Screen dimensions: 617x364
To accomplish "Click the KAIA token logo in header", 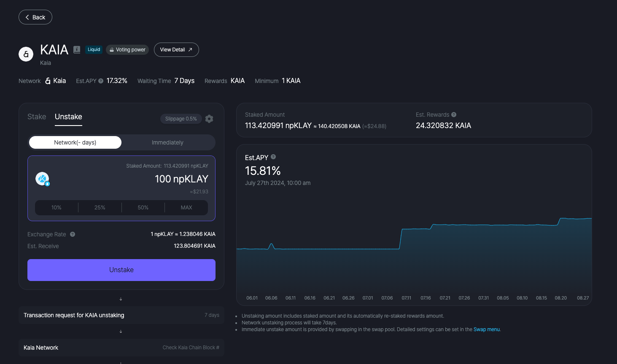I will pos(26,54).
